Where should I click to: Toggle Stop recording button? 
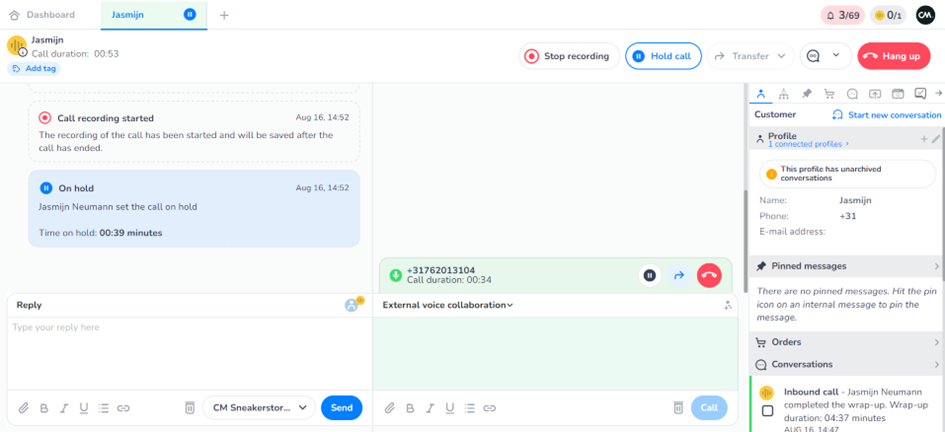coord(567,56)
